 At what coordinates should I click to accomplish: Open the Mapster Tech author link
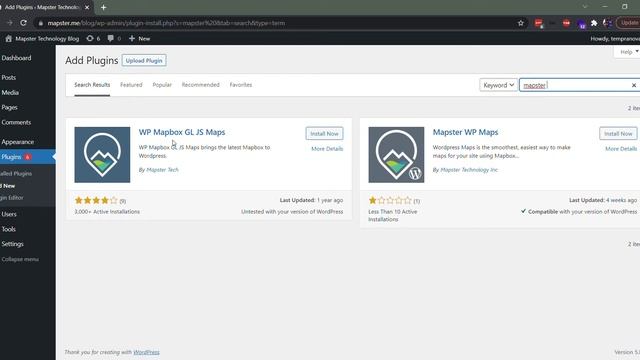[x=162, y=170]
